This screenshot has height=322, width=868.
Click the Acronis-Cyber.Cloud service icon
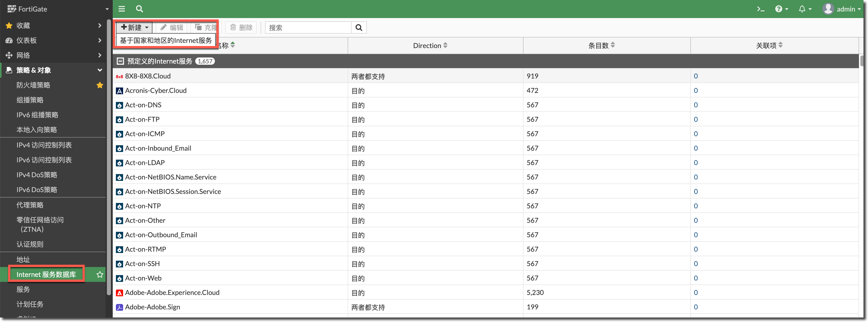tap(119, 91)
